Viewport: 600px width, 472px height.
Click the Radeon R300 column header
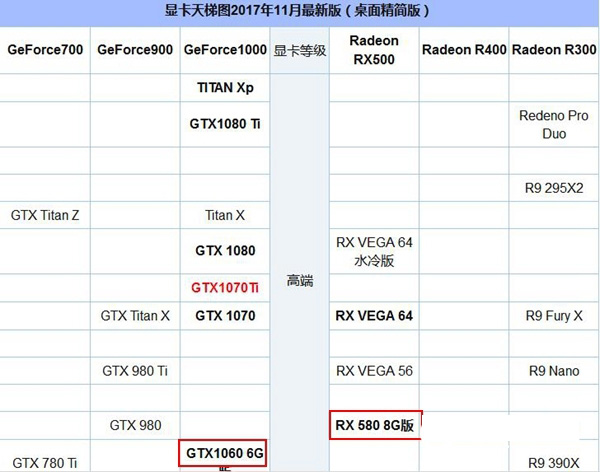click(554, 50)
